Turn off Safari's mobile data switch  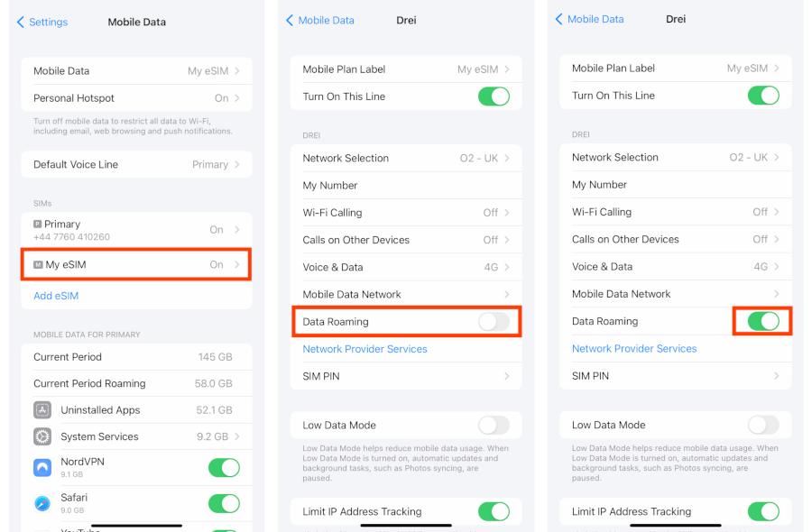click(224, 502)
